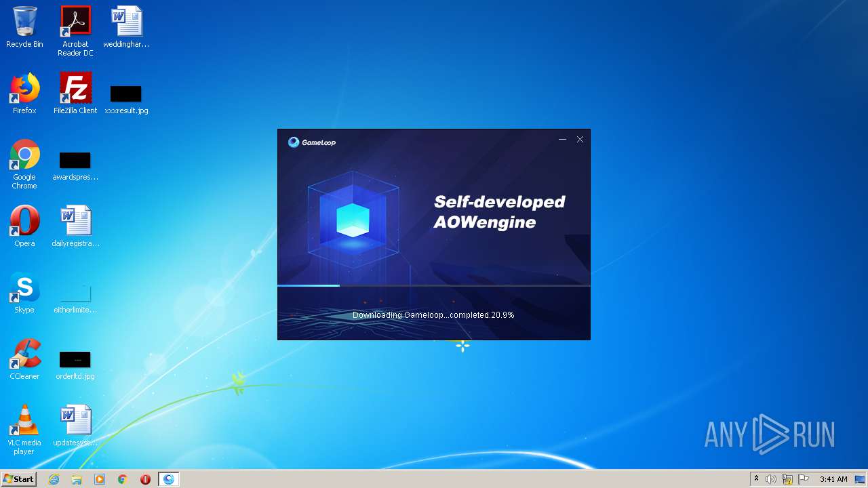Open VLC media player shortcut
This screenshot has width=868, height=488.
pos(24,430)
